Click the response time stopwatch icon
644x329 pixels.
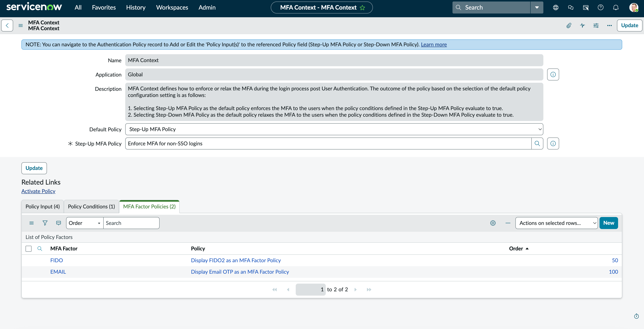point(636,316)
